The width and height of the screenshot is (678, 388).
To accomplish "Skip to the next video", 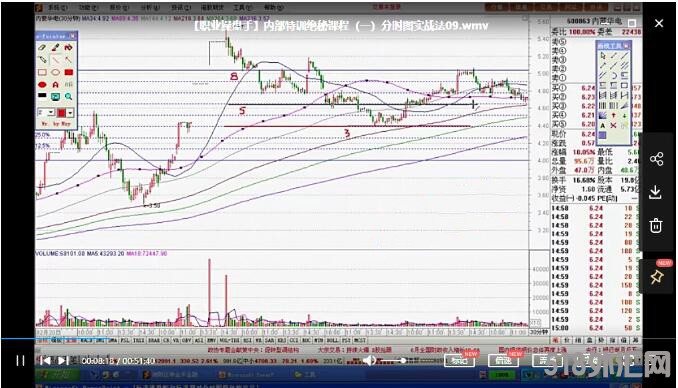I will click(x=63, y=360).
